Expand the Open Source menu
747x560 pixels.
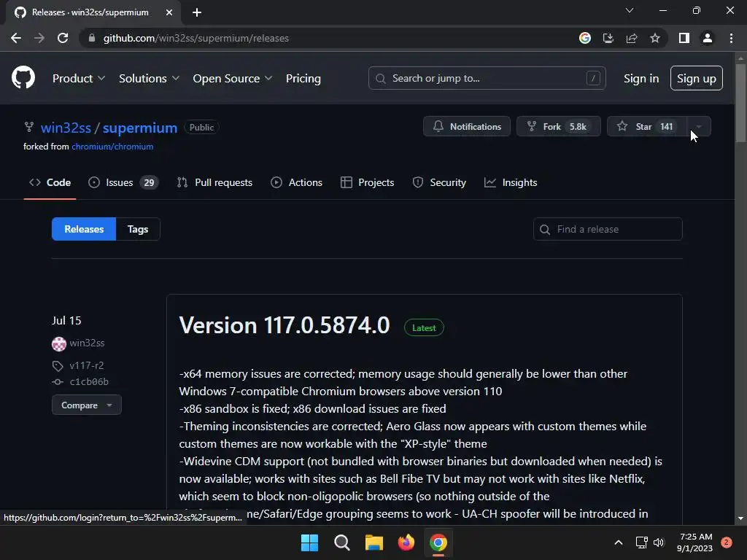233,79
